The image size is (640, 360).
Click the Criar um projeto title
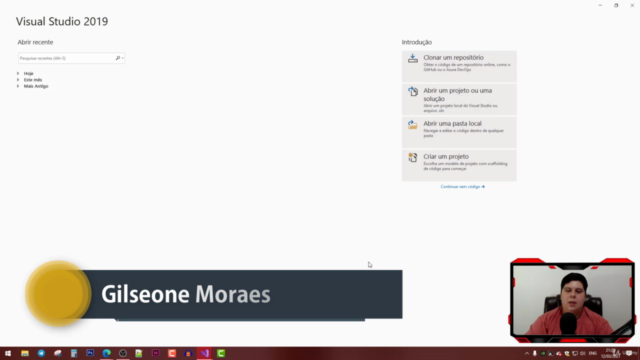click(446, 157)
